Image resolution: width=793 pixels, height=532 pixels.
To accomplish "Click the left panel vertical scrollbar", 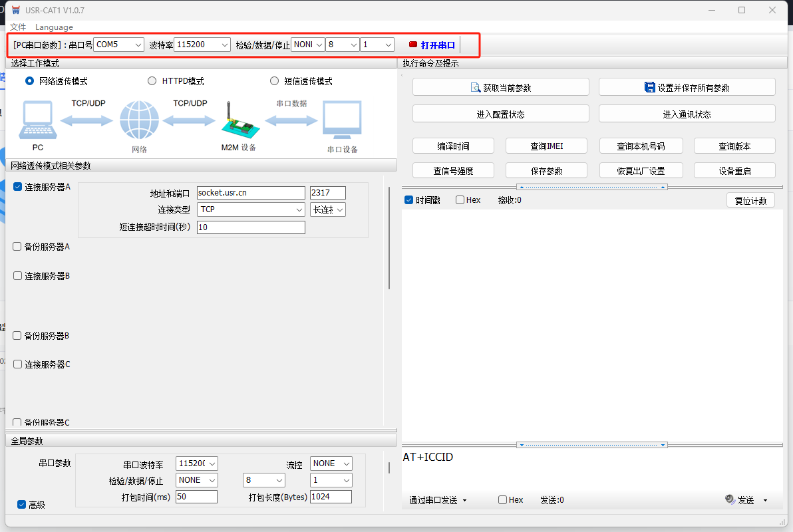I will pyautogui.click(x=389, y=246).
